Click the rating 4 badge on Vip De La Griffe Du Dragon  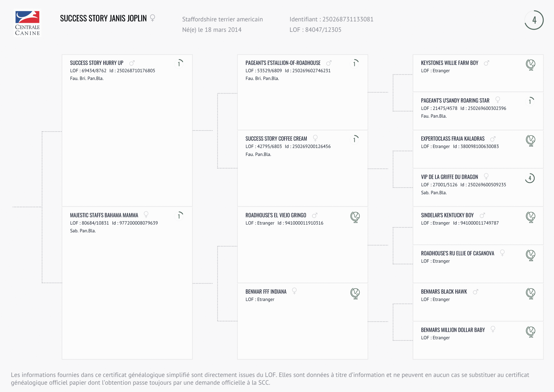tap(530, 178)
